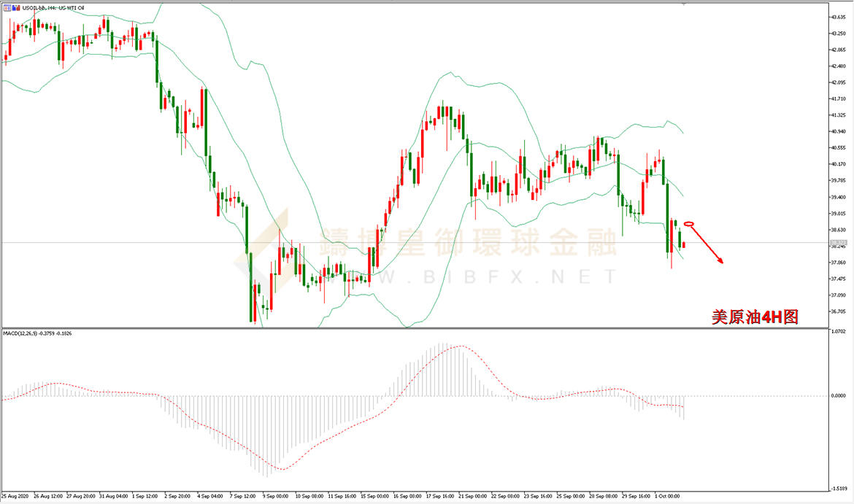Click the 21 Sep 00:00 time axis label
Screen dimensions: 854x504
pyautogui.click(x=473, y=497)
